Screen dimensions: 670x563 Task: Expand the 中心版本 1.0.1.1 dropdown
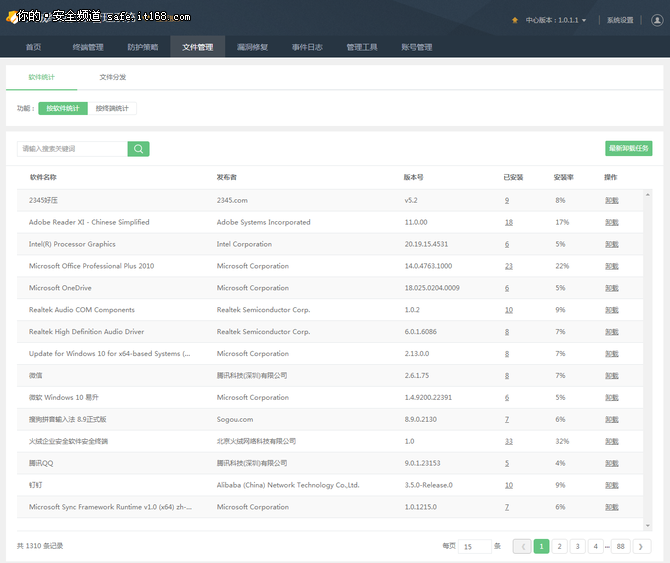tap(556, 20)
